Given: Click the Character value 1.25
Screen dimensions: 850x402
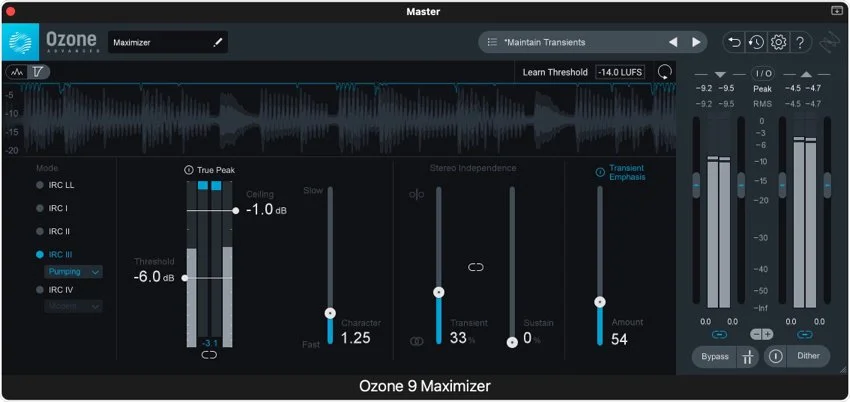Looking at the screenshot, I should [x=356, y=338].
